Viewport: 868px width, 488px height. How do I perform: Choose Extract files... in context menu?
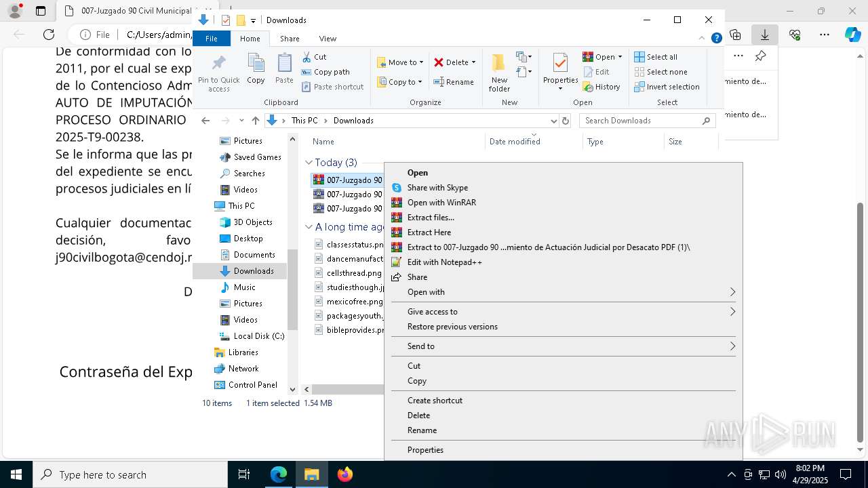click(564, 218)
